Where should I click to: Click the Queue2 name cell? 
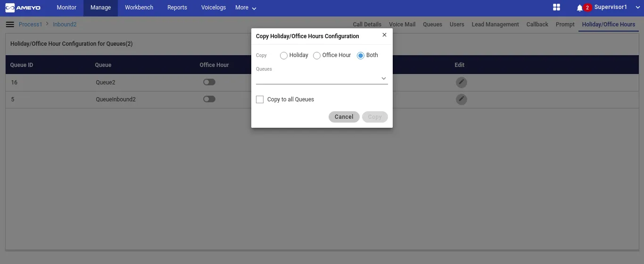[106, 82]
